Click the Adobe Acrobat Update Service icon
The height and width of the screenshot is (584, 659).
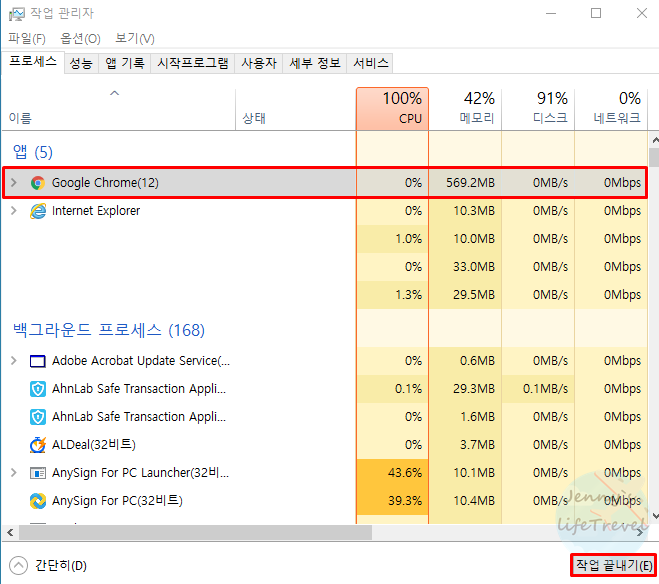pos(37,361)
